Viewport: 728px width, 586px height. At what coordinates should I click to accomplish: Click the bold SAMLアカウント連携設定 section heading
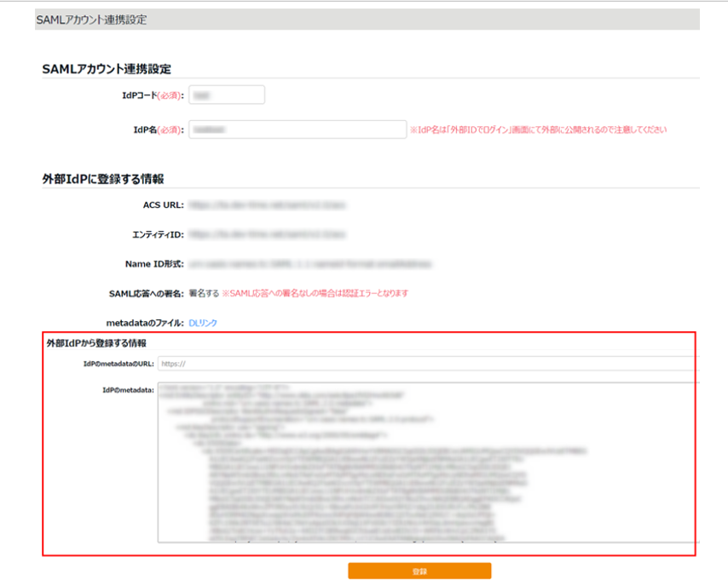point(107,69)
